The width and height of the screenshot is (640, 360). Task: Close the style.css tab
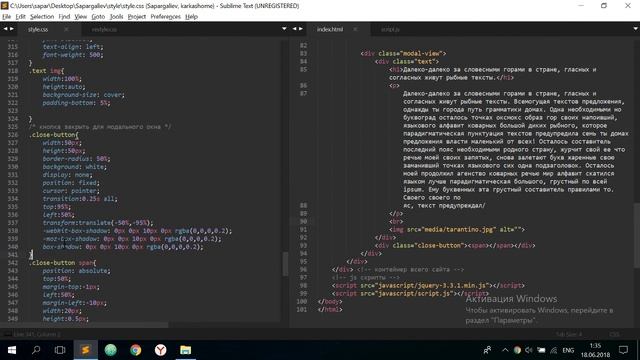pos(66,29)
